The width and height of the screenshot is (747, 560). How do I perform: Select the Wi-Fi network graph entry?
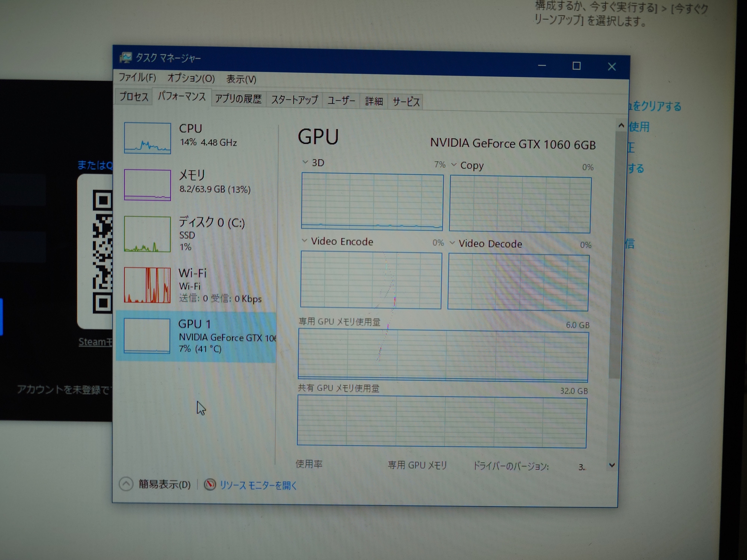click(147, 285)
